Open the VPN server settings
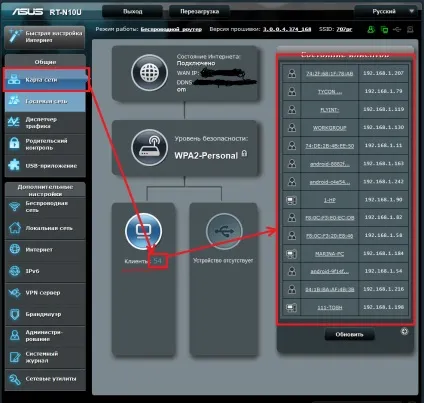Image resolution: width=424 pixels, height=403 pixels. (x=45, y=293)
